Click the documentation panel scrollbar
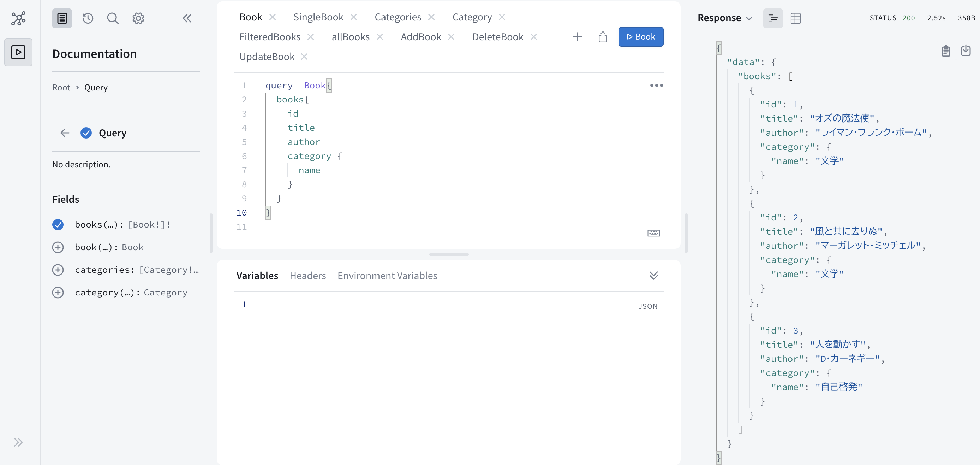 pos(211,233)
